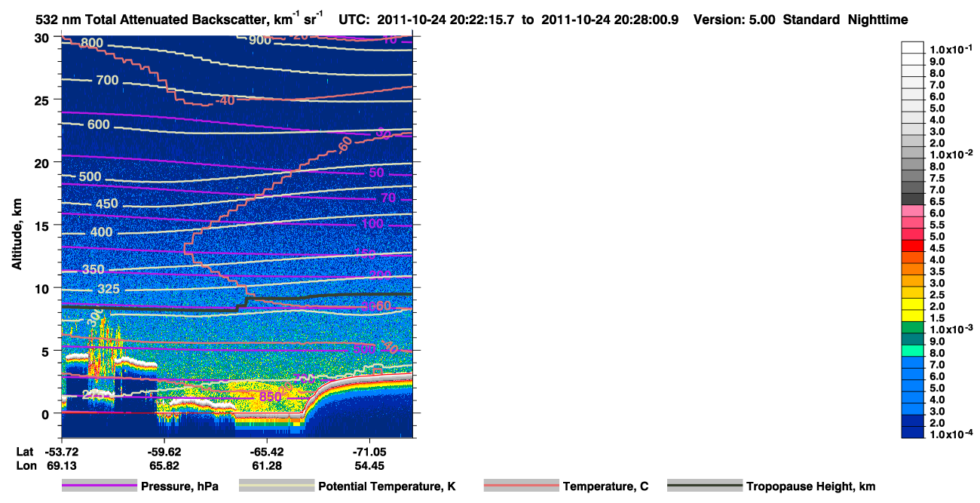Click the 1.0x10-3 color scale label

point(951,330)
